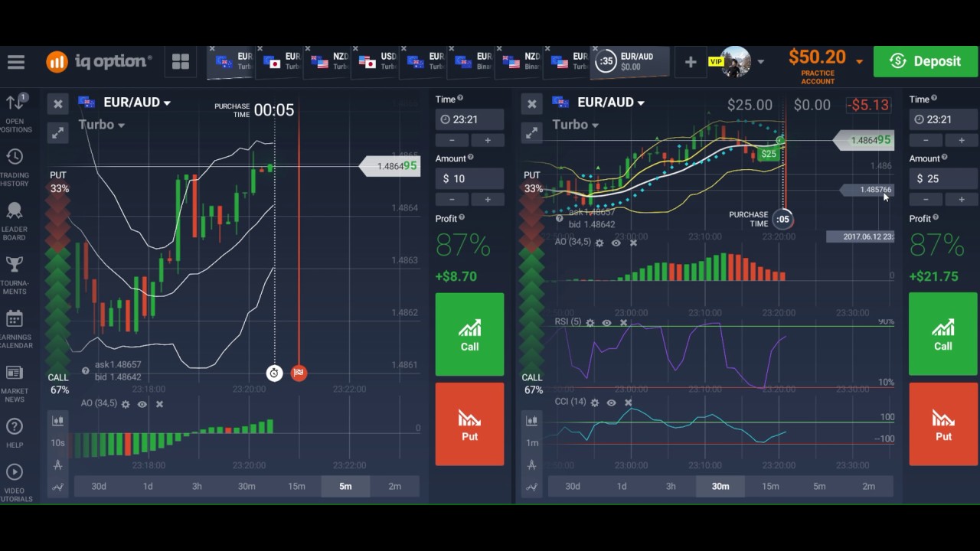Open drawing tools on left chart

pyautogui.click(x=58, y=465)
